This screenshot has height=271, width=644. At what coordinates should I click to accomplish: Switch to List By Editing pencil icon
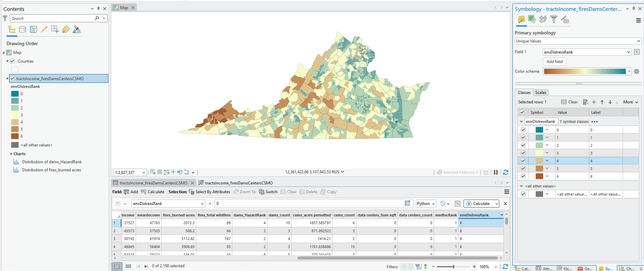44,30
